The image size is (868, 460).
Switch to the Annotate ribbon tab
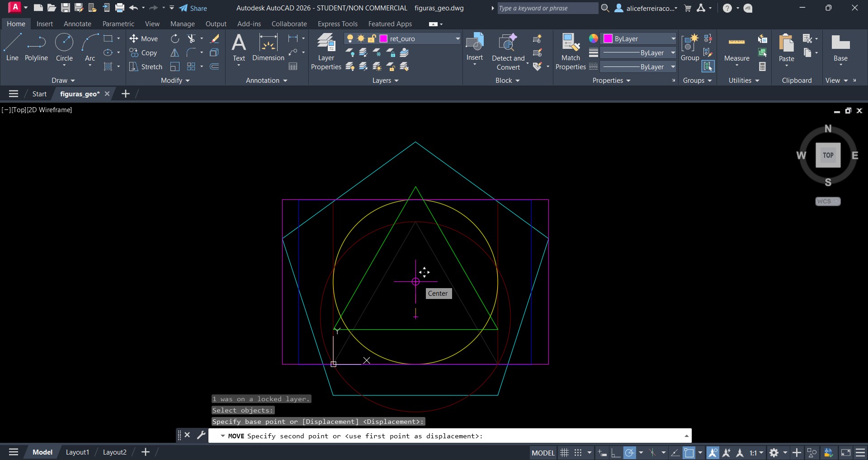click(77, 24)
